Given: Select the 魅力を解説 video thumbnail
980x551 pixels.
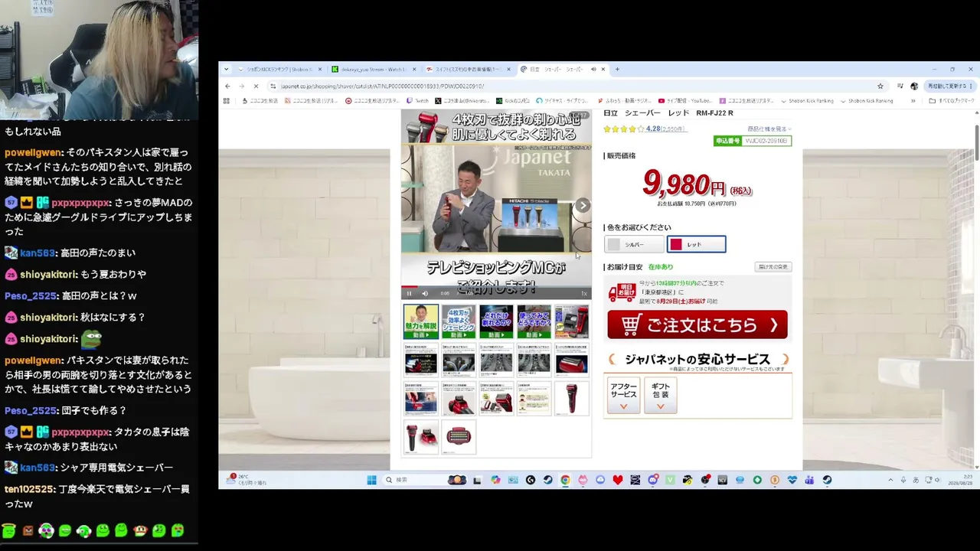Looking at the screenshot, I should coord(421,321).
